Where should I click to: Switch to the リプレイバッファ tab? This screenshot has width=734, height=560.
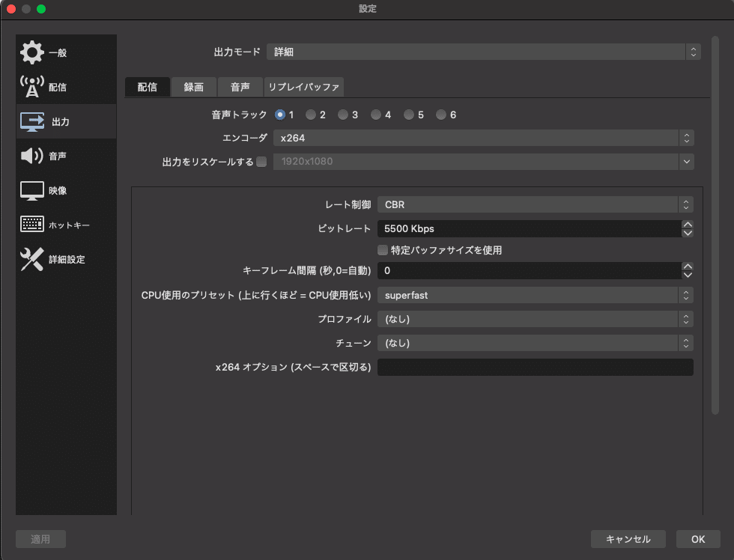tap(304, 87)
